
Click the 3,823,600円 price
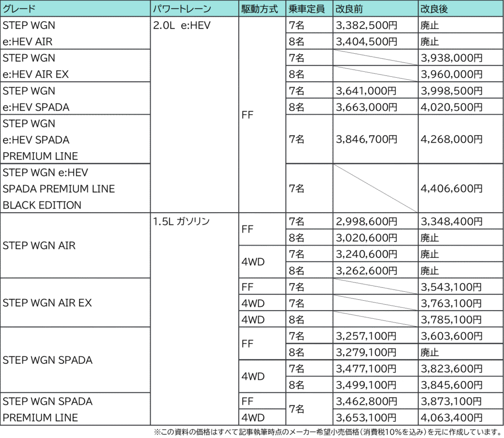(x=452, y=369)
